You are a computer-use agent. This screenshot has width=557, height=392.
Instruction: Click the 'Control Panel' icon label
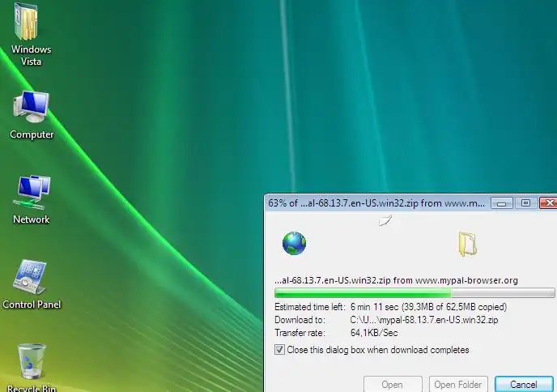[32, 305]
